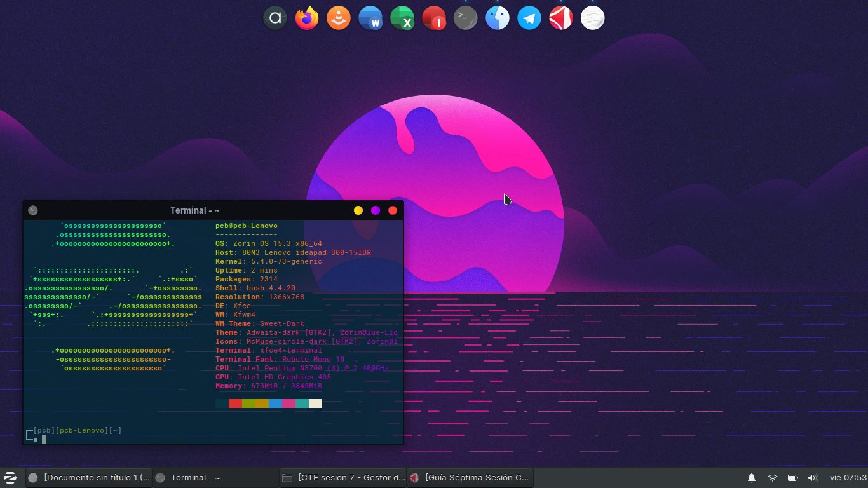Show battery status from the tray

click(x=792, y=478)
